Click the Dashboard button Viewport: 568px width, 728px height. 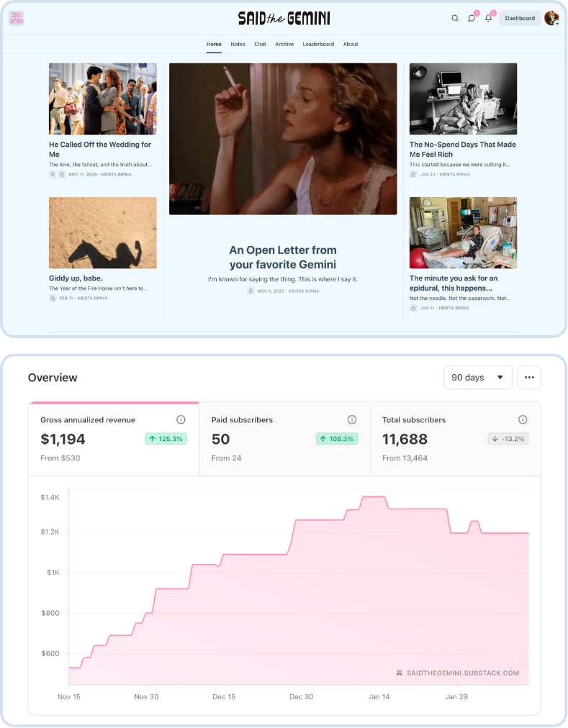click(x=520, y=18)
